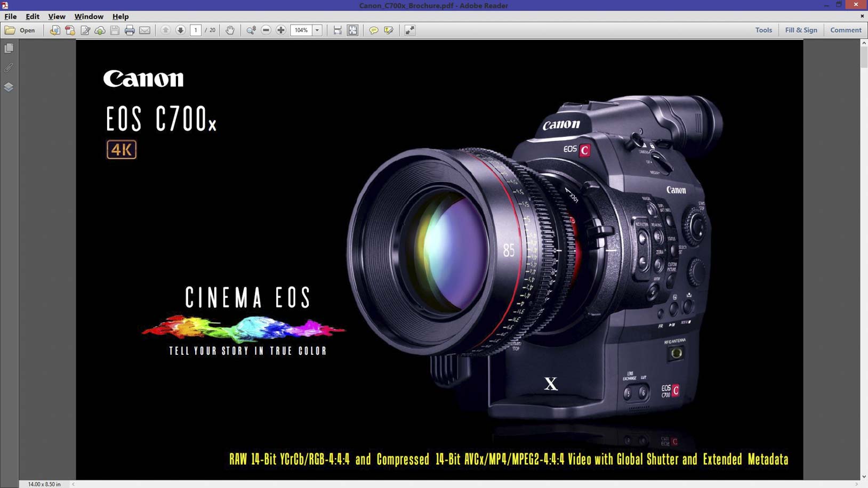Image resolution: width=868 pixels, height=488 pixels.
Task: Open the Fill & Sign pane
Action: 800,30
